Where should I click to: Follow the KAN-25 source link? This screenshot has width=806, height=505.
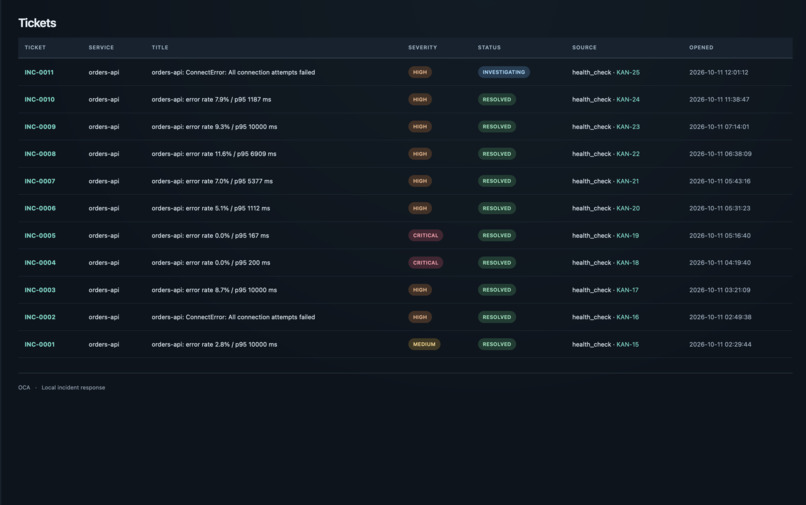point(628,73)
